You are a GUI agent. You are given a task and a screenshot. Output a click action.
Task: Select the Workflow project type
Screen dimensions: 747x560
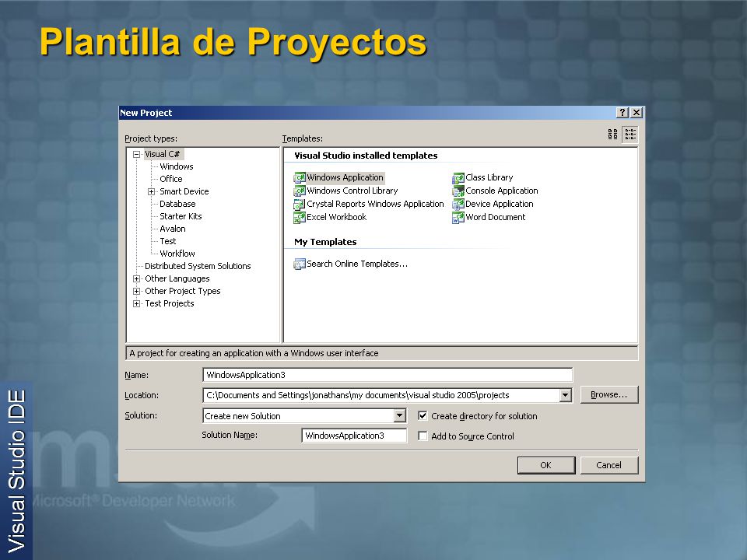177,254
